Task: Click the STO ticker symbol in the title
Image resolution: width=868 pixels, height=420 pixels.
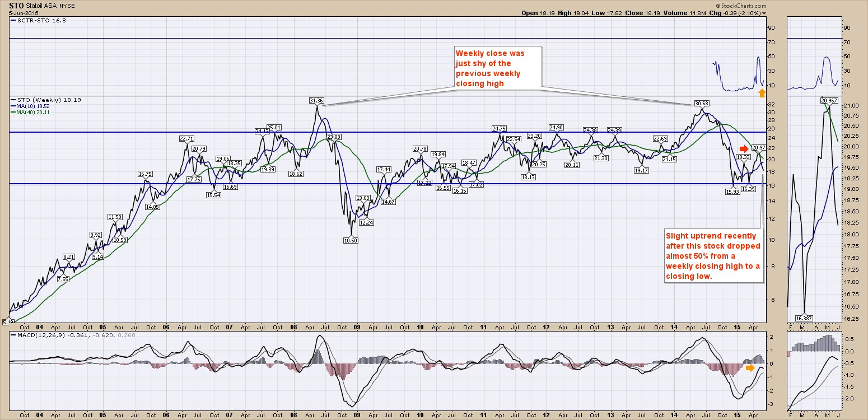Action: tap(16, 6)
